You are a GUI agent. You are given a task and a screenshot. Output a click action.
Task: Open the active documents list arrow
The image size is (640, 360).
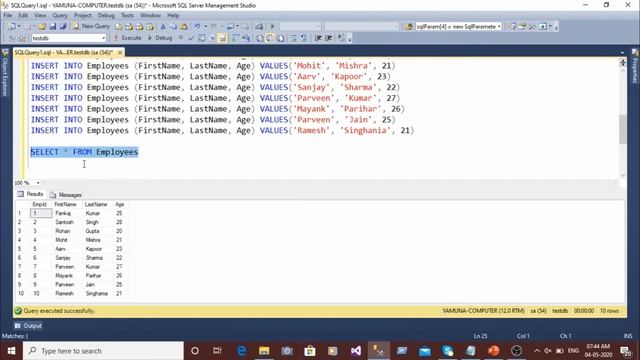(622, 53)
